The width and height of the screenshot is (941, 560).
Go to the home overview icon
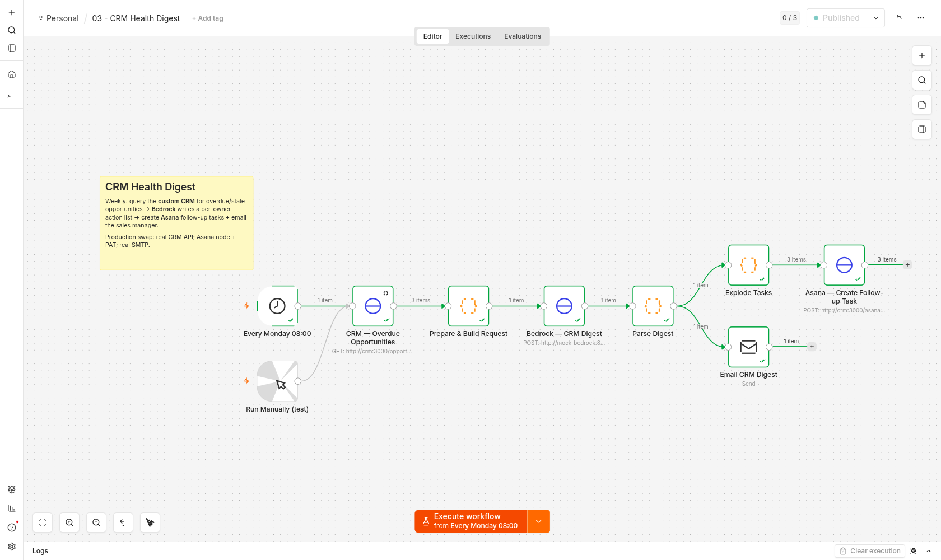pyautogui.click(x=12, y=74)
